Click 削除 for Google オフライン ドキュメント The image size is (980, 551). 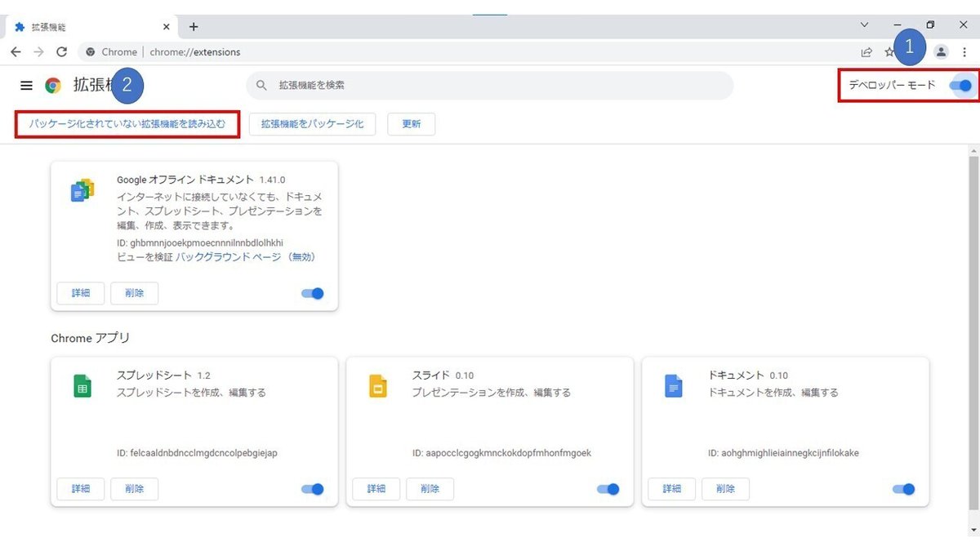click(x=135, y=293)
